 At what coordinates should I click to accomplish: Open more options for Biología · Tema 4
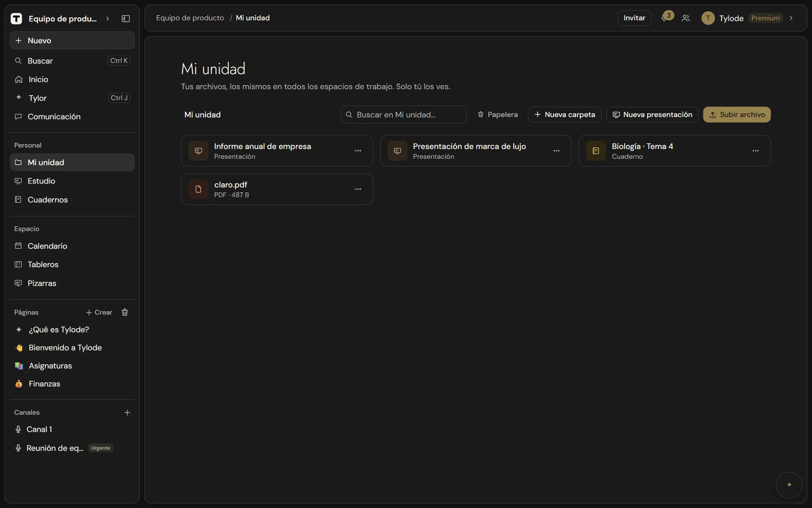(755, 151)
